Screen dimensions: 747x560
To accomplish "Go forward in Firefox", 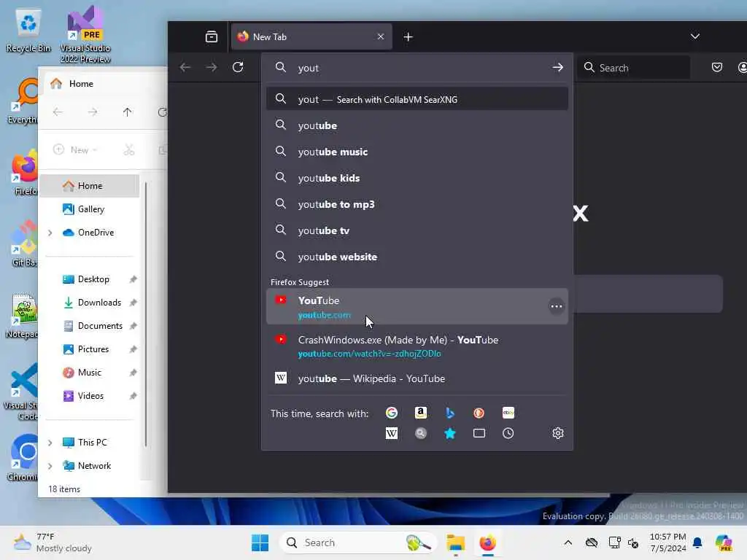I will coord(212,67).
